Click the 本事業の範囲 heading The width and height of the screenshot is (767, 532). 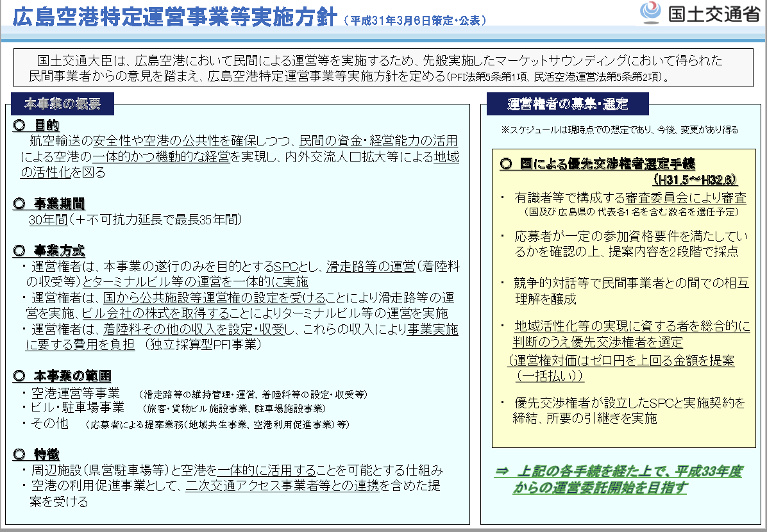tap(72, 376)
